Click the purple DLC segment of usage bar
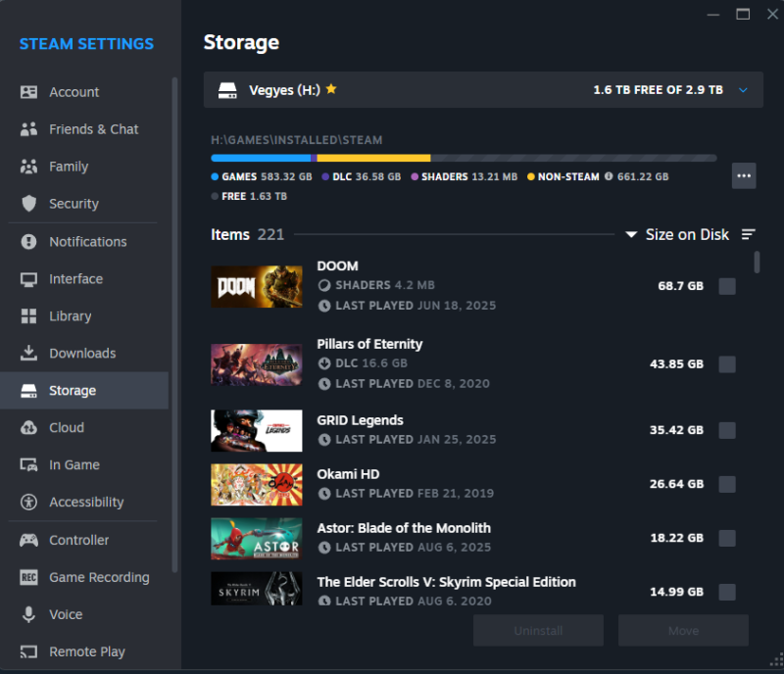 click(314, 158)
